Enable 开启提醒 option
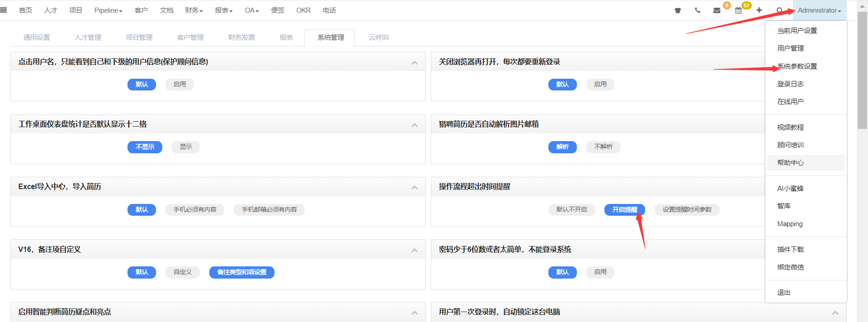Viewport: 868px width, 322px height. click(625, 210)
